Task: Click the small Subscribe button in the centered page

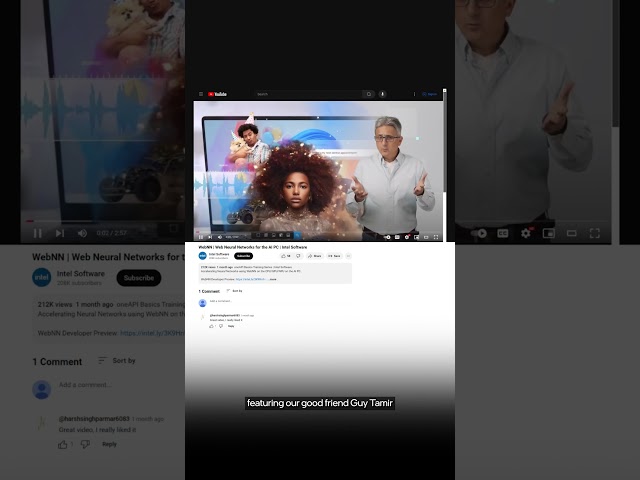Action: (x=243, y=256)
